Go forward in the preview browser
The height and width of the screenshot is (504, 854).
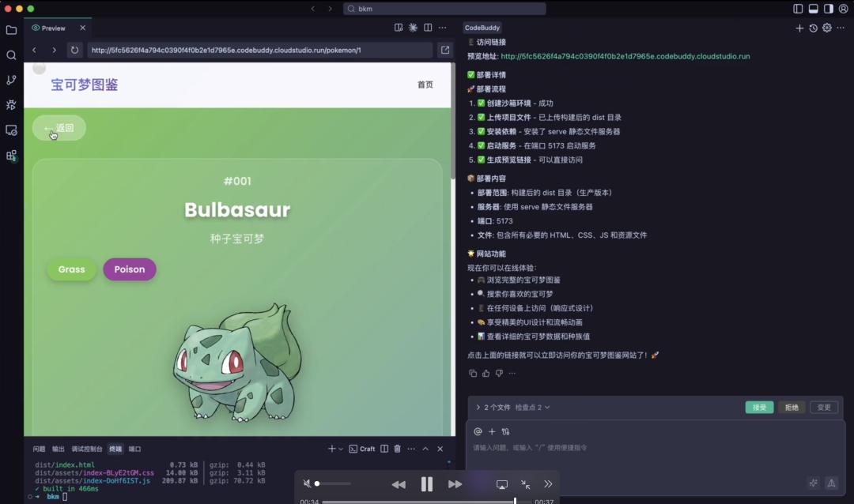tap(54, 50)
